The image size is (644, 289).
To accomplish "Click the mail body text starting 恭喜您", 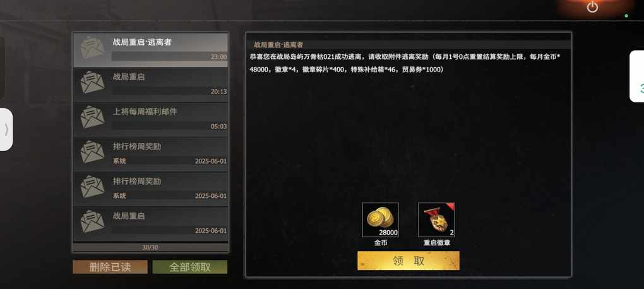I will click(x=405, y=63).
